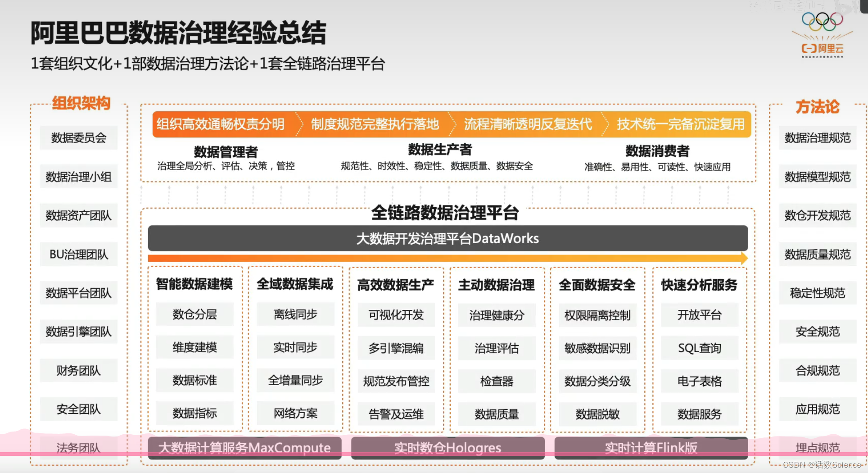This screenshot has height=473, width=868.
Task: Select the 数据治理小组 box
Action: [79, 177]
